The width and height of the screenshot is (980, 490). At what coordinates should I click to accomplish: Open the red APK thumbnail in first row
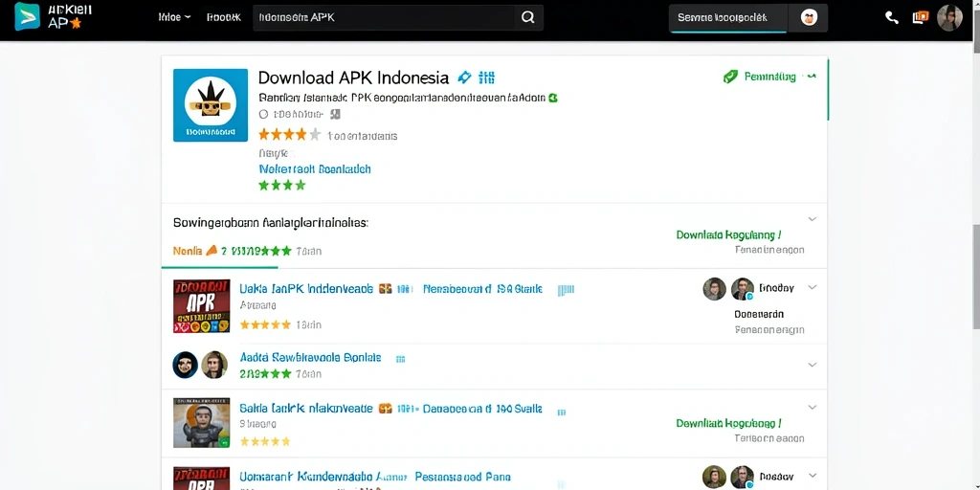click(201, 305)
